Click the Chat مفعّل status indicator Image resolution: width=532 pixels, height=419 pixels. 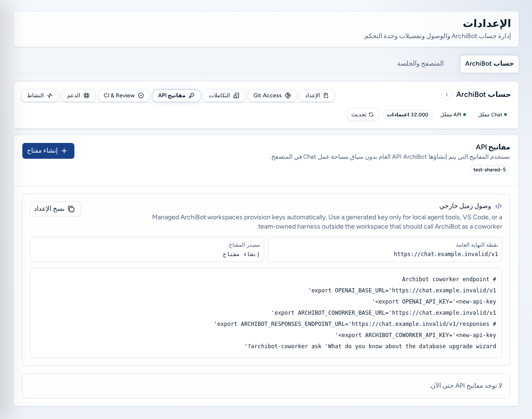(492, 115)
